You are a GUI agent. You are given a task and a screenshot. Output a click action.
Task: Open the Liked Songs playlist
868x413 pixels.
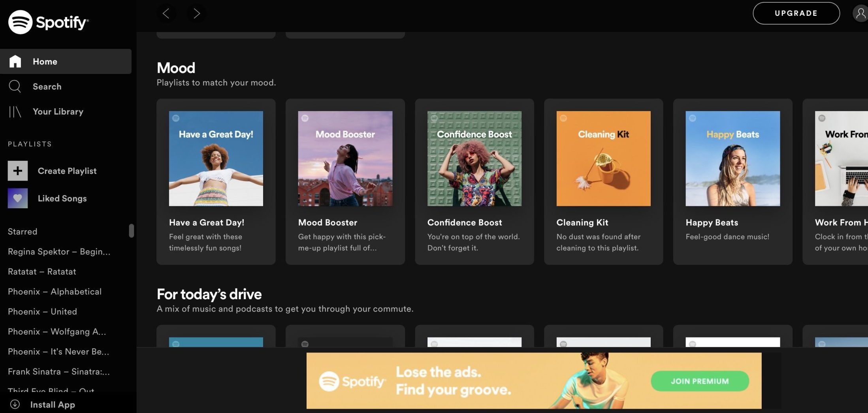(62, 198)
